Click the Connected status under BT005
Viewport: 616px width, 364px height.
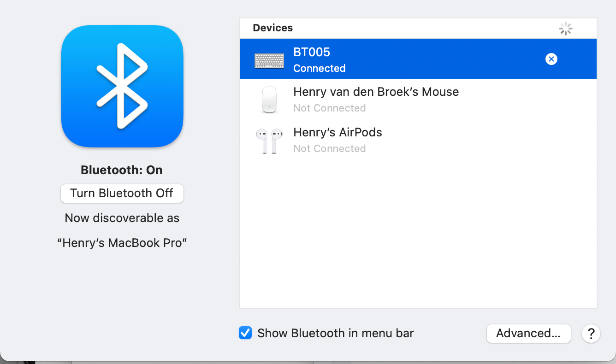tap(320, 68)
